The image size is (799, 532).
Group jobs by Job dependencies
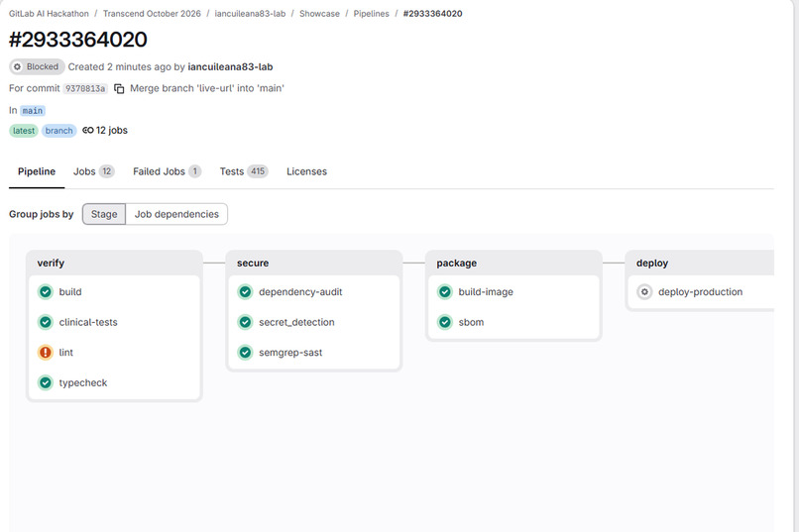tap(176, 214)
